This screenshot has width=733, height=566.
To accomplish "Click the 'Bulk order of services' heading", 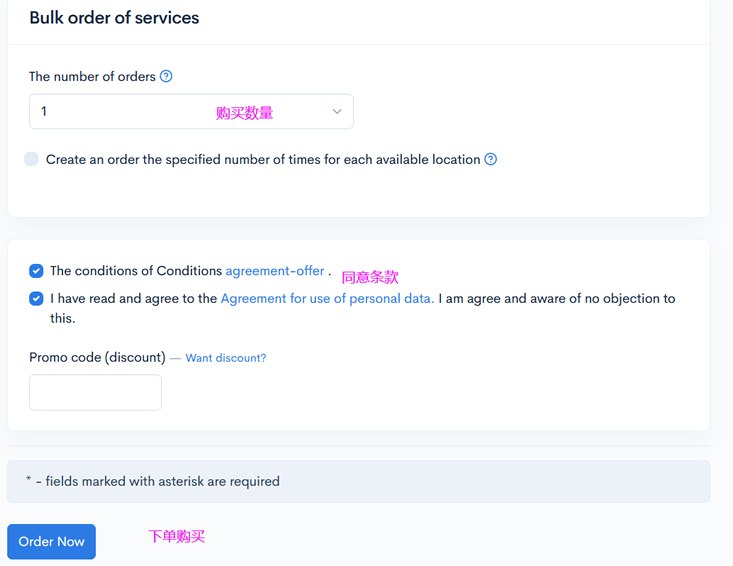I will point(114,18).
